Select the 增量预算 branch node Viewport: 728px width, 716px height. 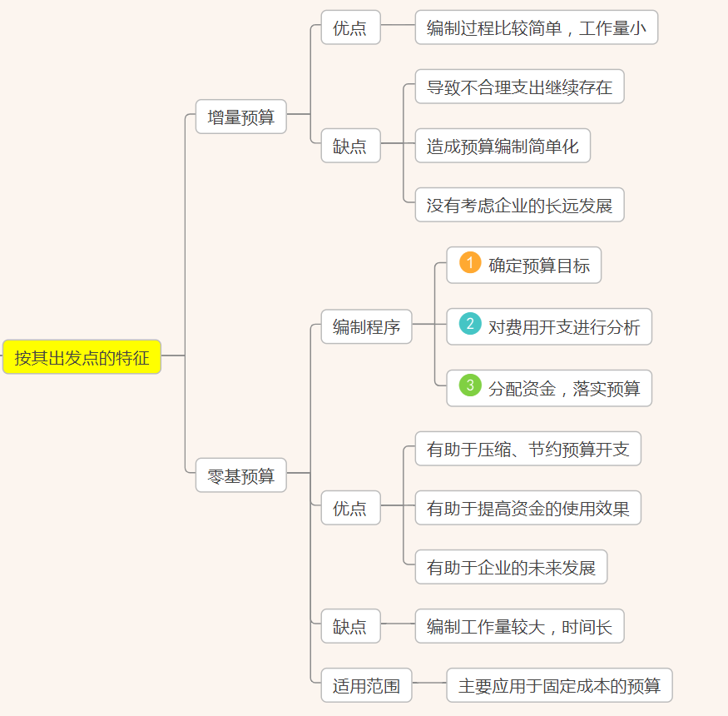click(x=241, y=117)
